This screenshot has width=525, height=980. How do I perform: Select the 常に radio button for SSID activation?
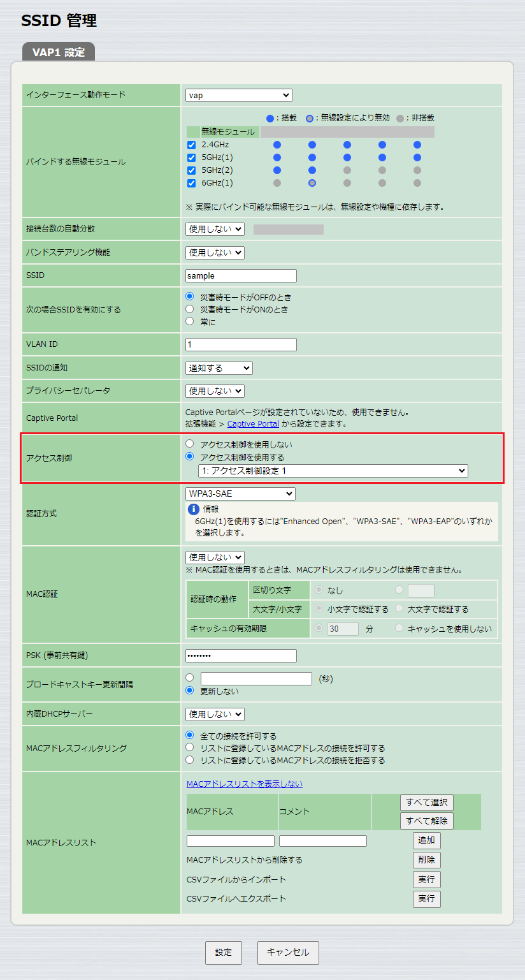(189, 322)
